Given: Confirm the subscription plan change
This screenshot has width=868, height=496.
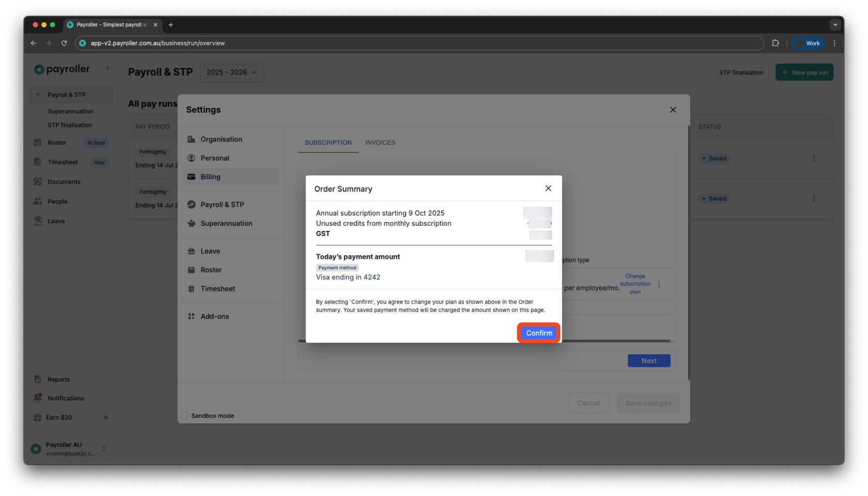Looking at the screenshot, I should (x=538, y=333).
